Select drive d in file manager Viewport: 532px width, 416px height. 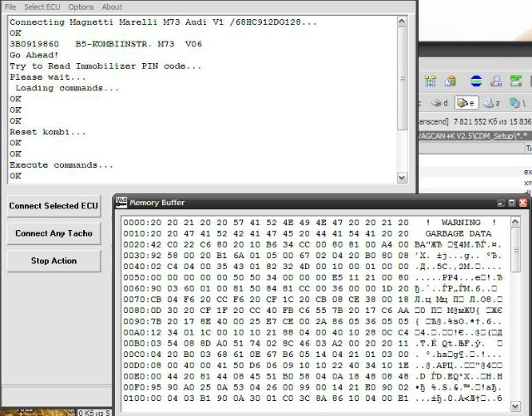(440, 103)
